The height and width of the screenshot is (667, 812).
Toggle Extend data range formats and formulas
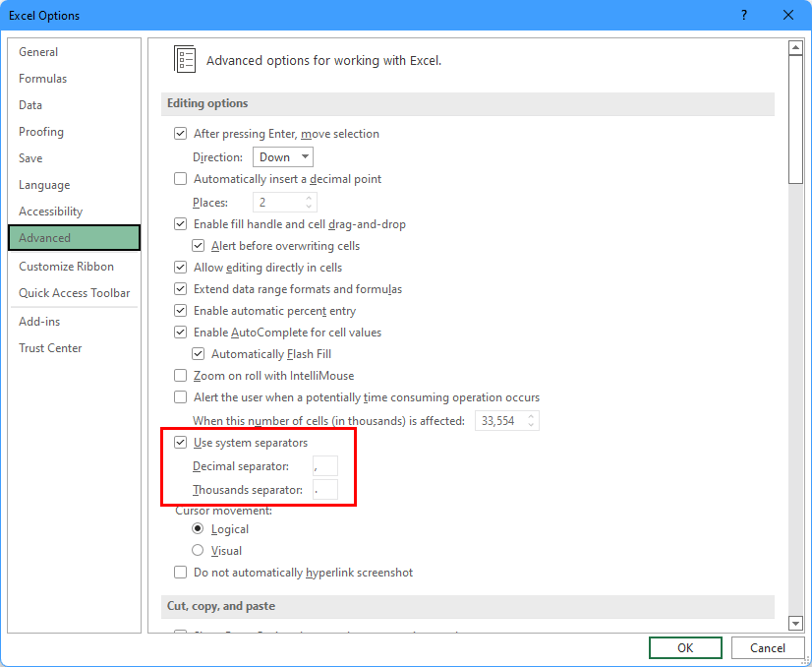click(180, 289)
